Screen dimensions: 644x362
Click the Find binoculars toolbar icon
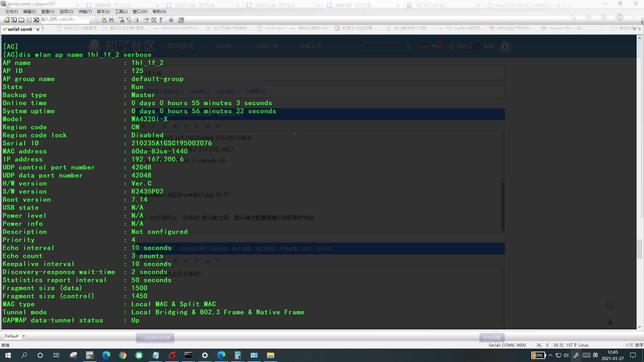111,20
